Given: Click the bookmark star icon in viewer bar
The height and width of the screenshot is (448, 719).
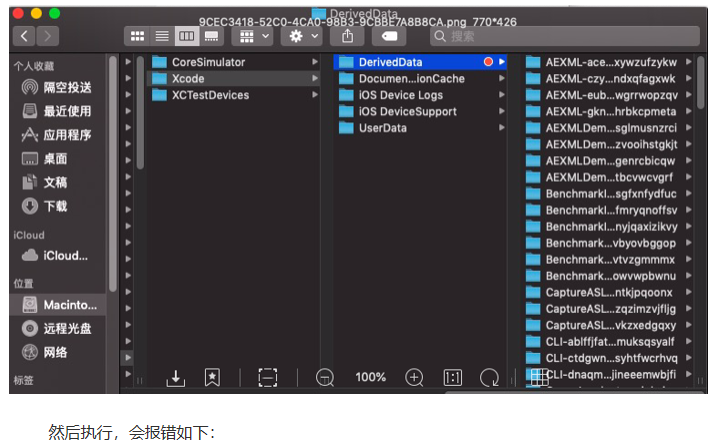Looking at the screenshot, I should [212, 378].
